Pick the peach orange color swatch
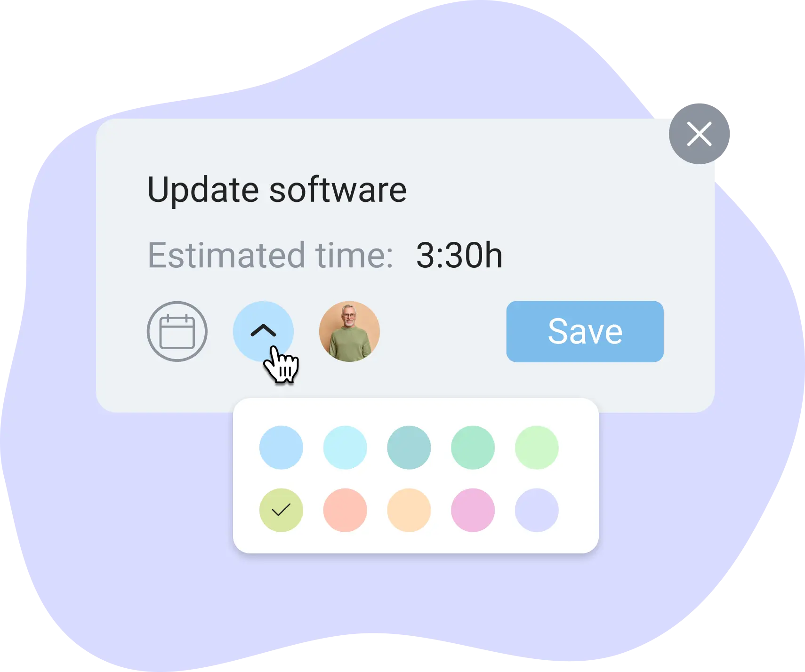Screen dimensions: 805x672 (409, 510)
